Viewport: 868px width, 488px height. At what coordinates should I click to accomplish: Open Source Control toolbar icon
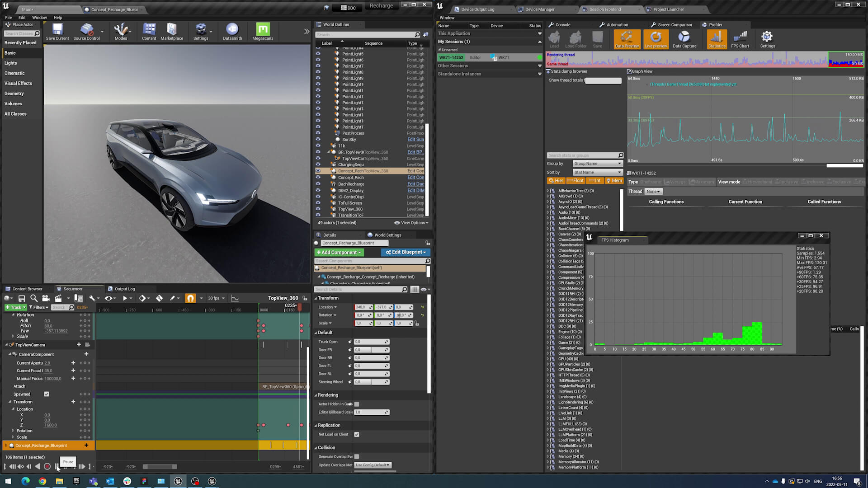click(86, 30)
